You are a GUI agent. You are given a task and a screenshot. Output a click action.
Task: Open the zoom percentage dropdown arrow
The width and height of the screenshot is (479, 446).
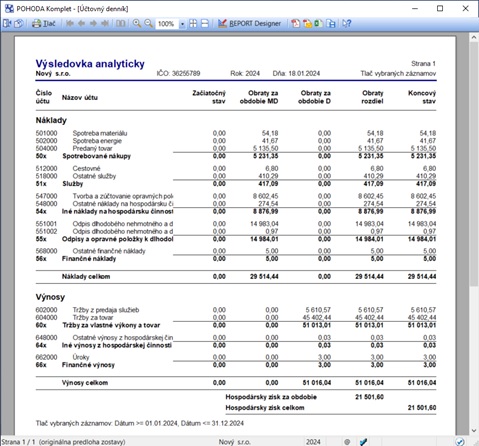182,24
